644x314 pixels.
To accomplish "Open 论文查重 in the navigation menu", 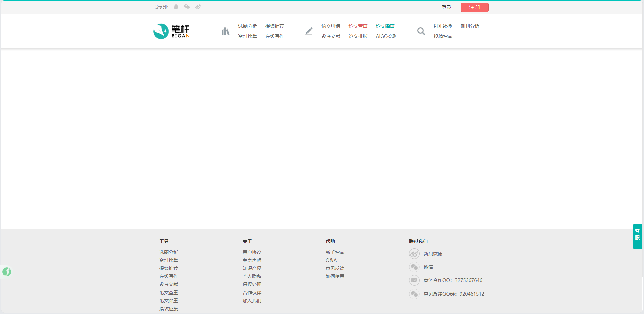I will point(358,26).
